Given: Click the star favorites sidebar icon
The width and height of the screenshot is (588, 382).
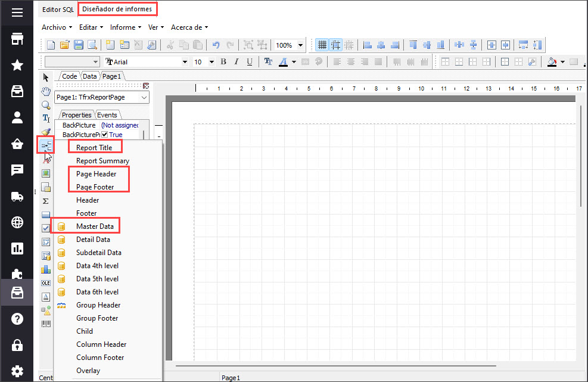Looking at the screenshot, I should coord(17,66).
